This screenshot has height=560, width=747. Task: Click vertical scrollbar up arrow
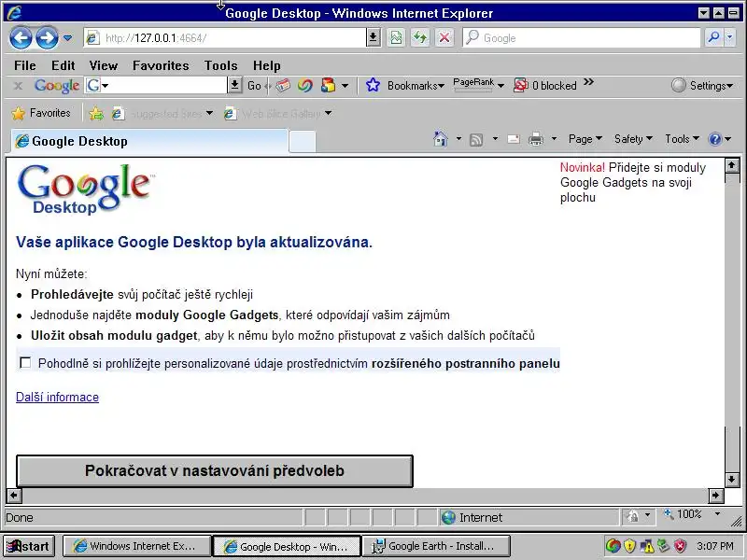732,165
